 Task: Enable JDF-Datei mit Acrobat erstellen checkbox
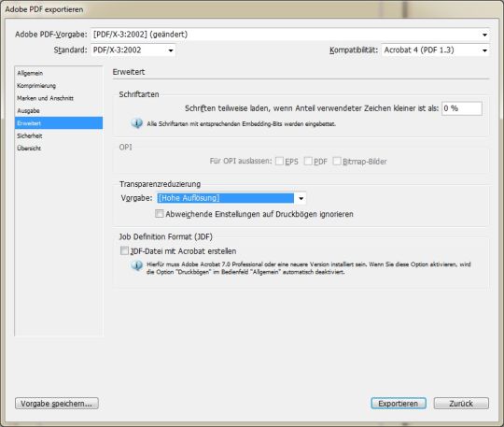[x=124, y=250]
